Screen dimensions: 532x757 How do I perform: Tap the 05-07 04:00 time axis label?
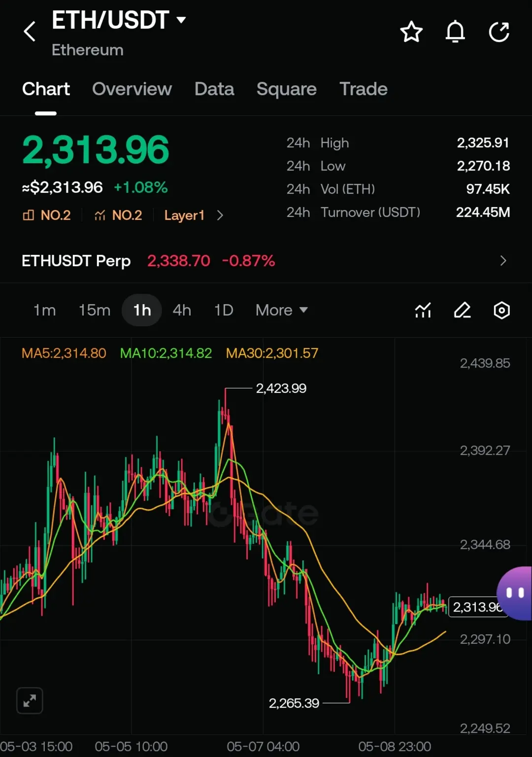tap(263, 747)
